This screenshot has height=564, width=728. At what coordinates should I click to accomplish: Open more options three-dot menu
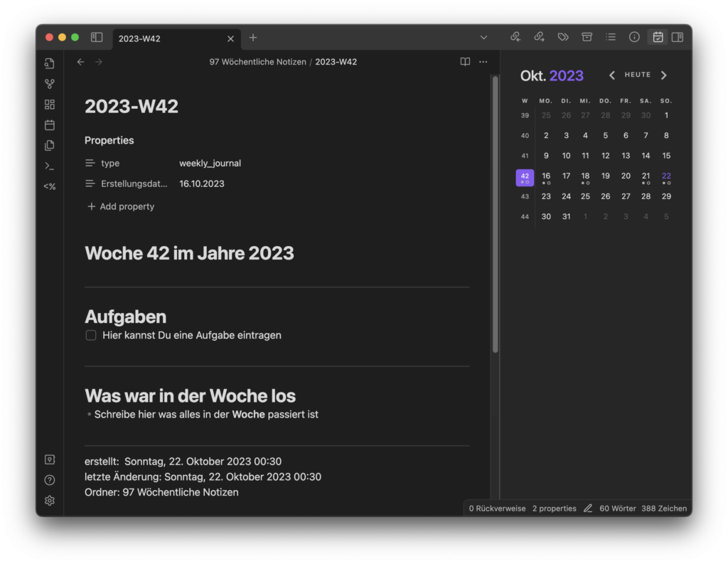[x=483, y=62]
